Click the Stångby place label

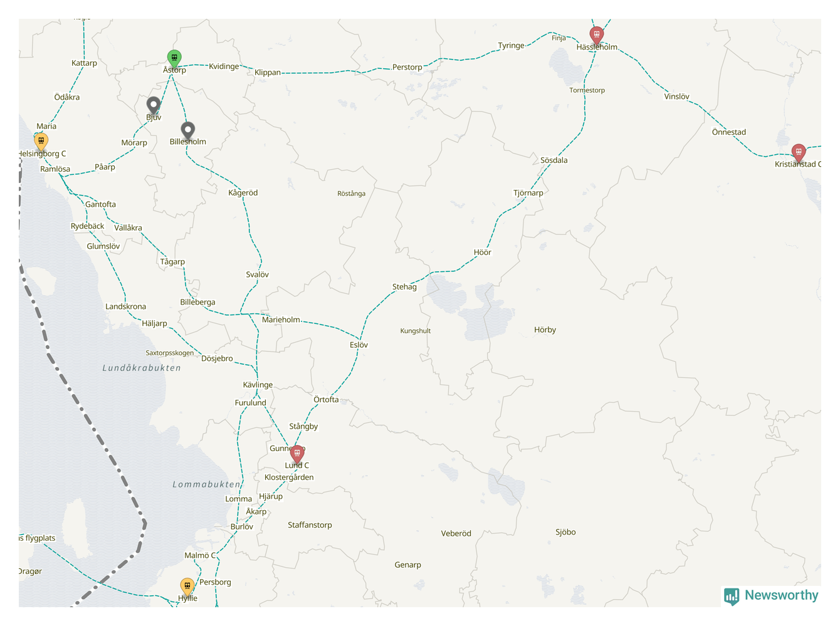303,427
